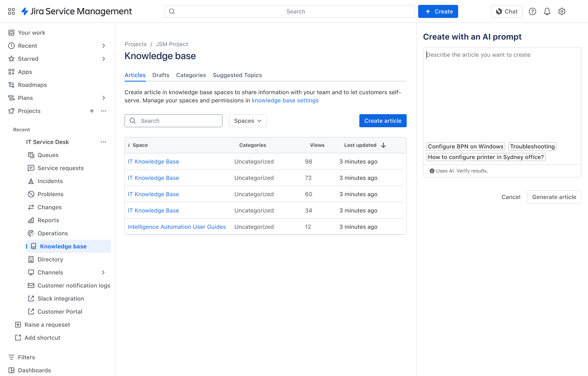Open the IT Knowledge Base with 72 views
The width and height of the screenshot is (588, 376).
point(154,178)
